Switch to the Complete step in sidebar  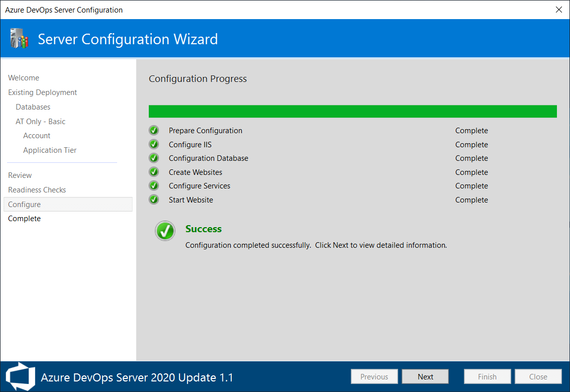25,219
